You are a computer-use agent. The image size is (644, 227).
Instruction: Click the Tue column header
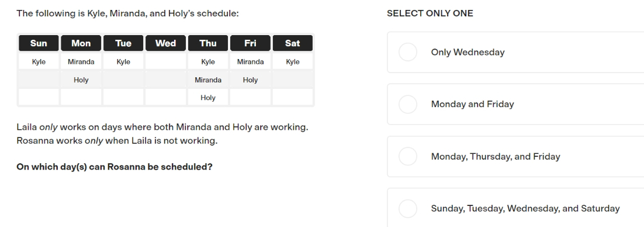[123, 43]
